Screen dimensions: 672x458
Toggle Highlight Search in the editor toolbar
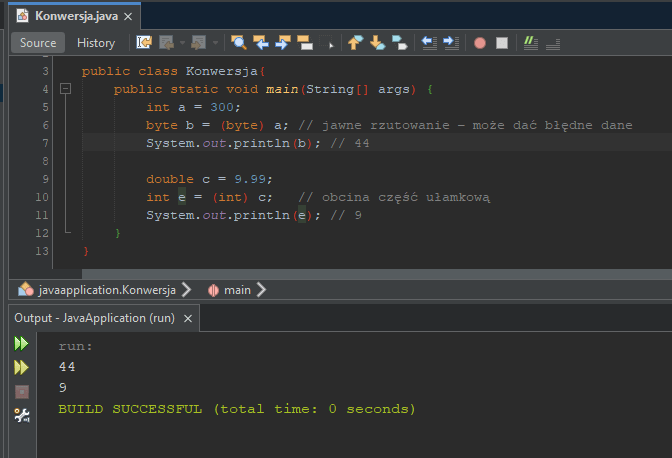coord(306,43)
